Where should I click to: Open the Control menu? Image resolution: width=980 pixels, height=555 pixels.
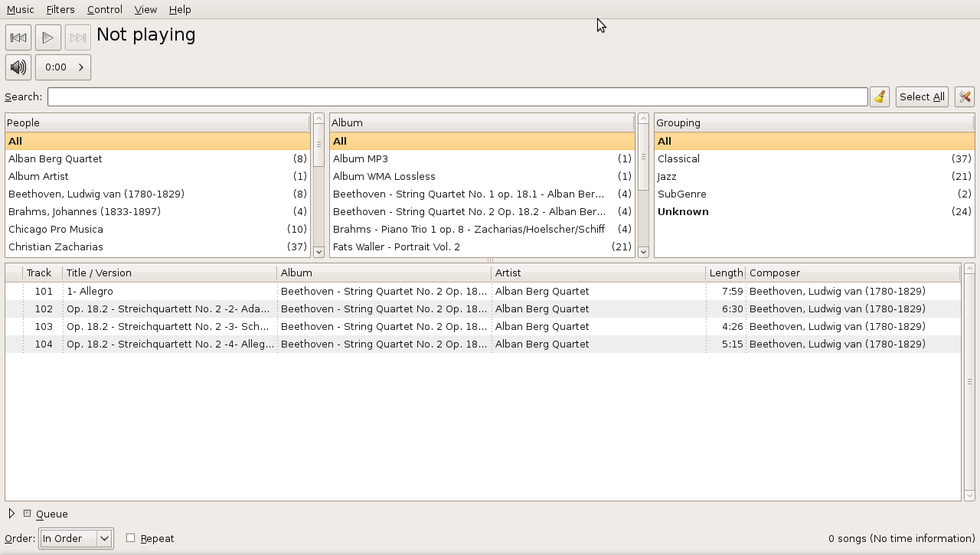click(104, 9)
